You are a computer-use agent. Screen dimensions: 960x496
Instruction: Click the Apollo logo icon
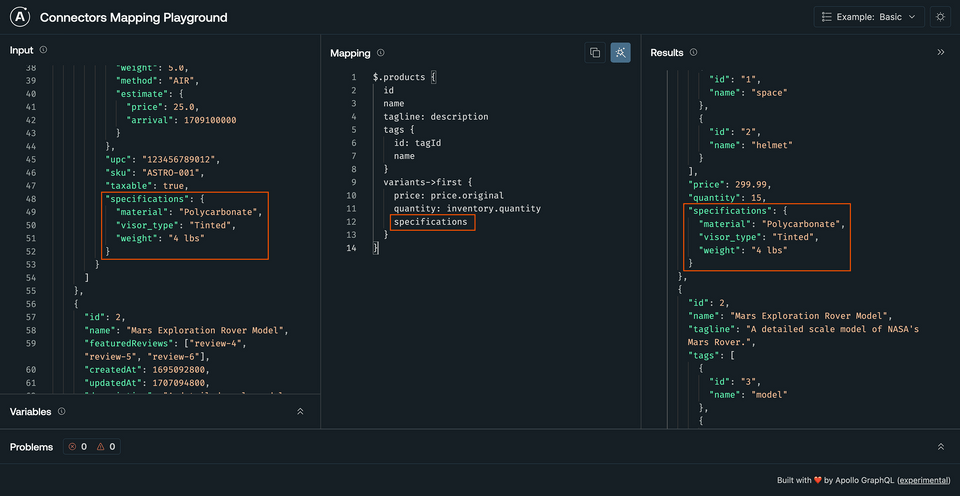(x=20, y=17)
